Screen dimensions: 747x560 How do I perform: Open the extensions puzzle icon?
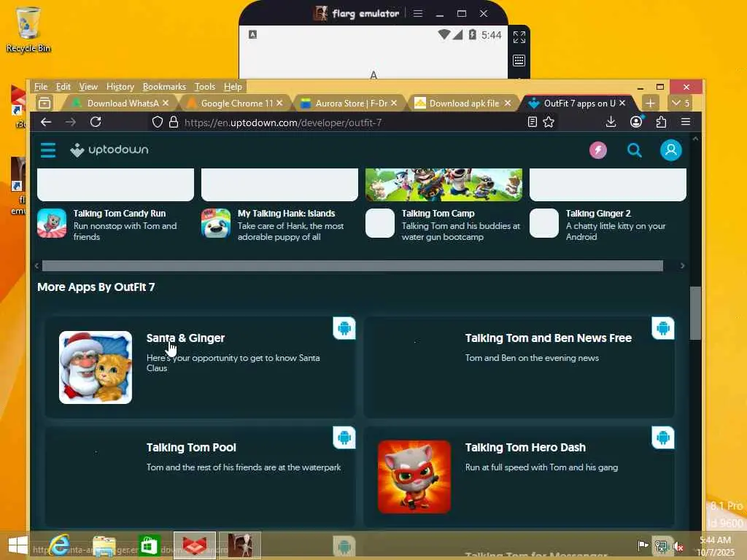coord(661,122)
